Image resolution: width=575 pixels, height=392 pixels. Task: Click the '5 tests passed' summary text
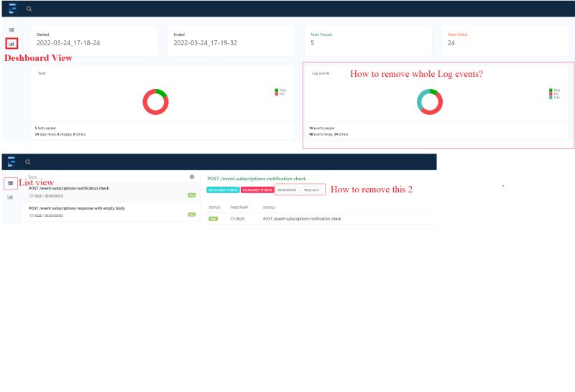coord(45,129)
